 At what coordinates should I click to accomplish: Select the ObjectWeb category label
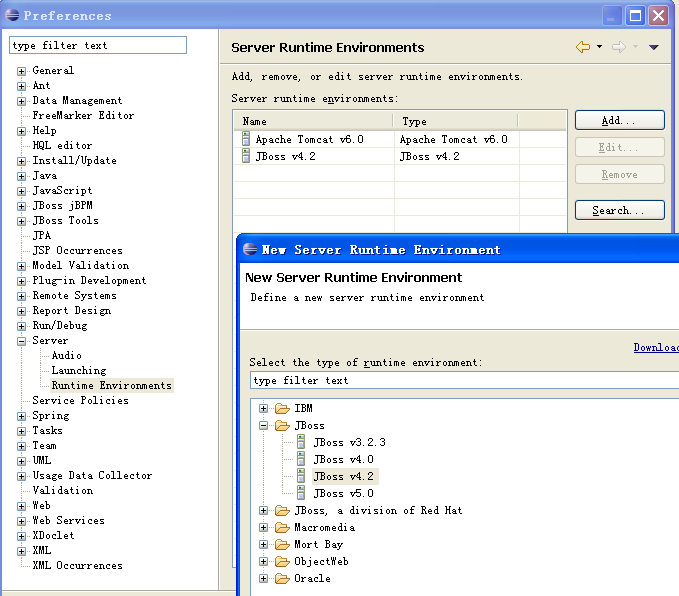point(321,562)
